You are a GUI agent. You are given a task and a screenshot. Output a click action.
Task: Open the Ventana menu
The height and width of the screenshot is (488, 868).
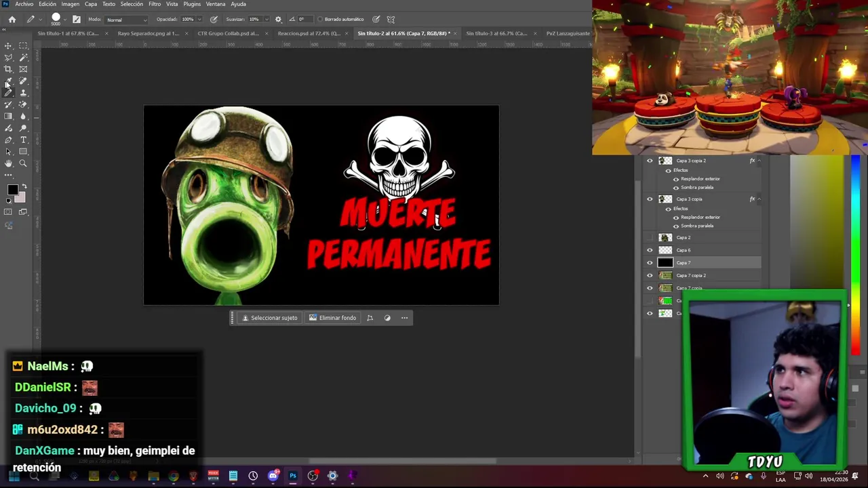(x=216, y=4)
